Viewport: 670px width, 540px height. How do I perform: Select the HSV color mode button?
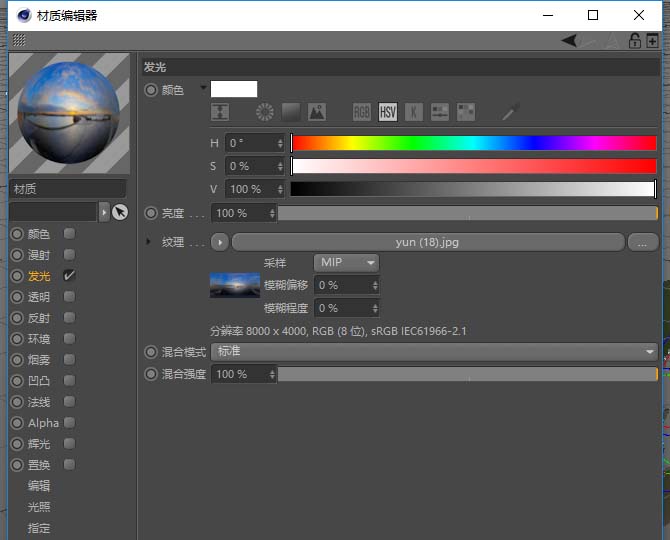[x=388, y=112]
